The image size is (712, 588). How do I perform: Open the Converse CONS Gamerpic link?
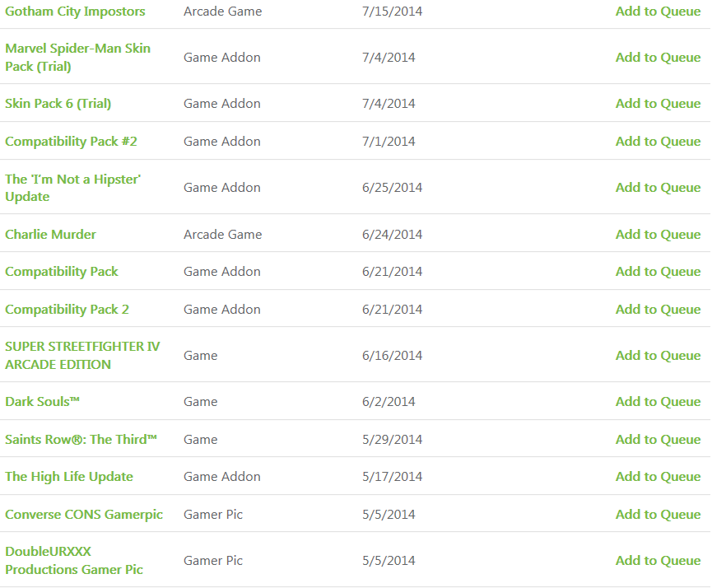[84, 515]
